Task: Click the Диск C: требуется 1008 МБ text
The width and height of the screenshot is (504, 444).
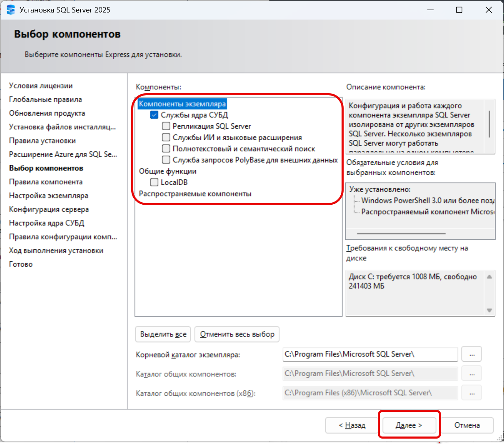Action: [x=412, y=281]
